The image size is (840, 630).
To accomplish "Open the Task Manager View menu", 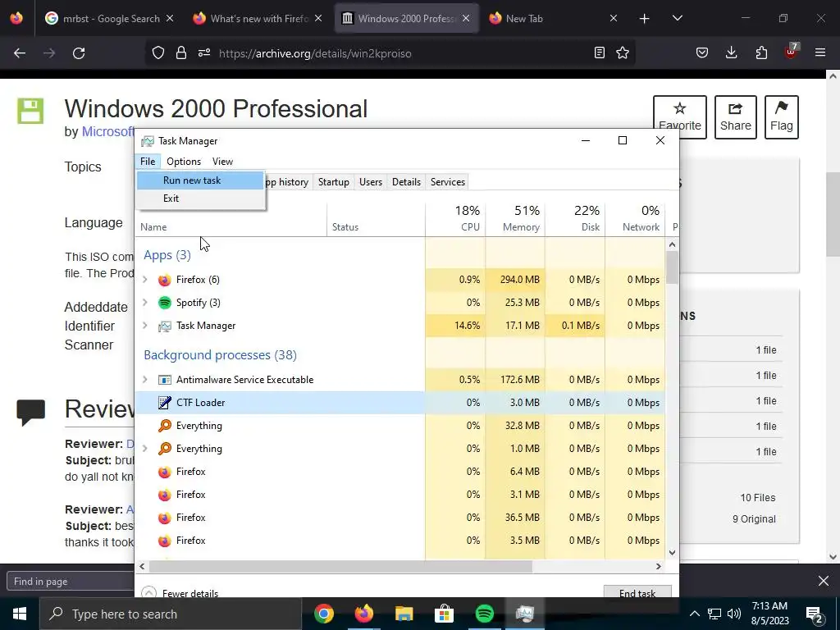I will point(222,162).
